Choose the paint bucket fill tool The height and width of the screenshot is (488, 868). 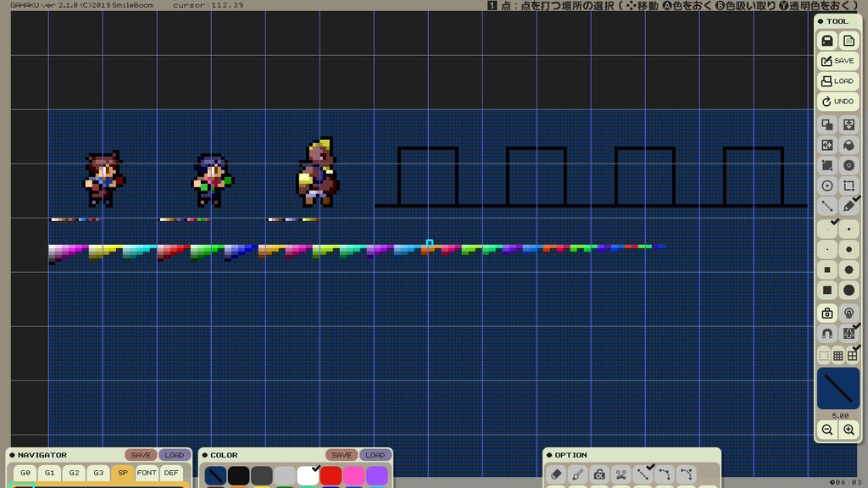click(849, 145)
